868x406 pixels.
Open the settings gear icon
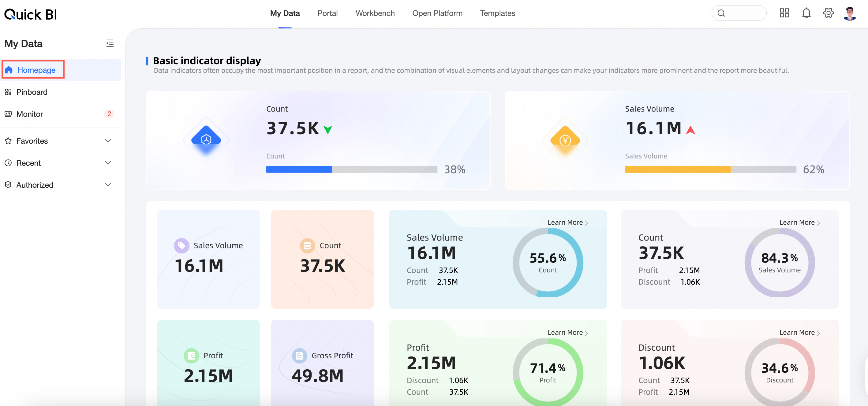(828, 13)
